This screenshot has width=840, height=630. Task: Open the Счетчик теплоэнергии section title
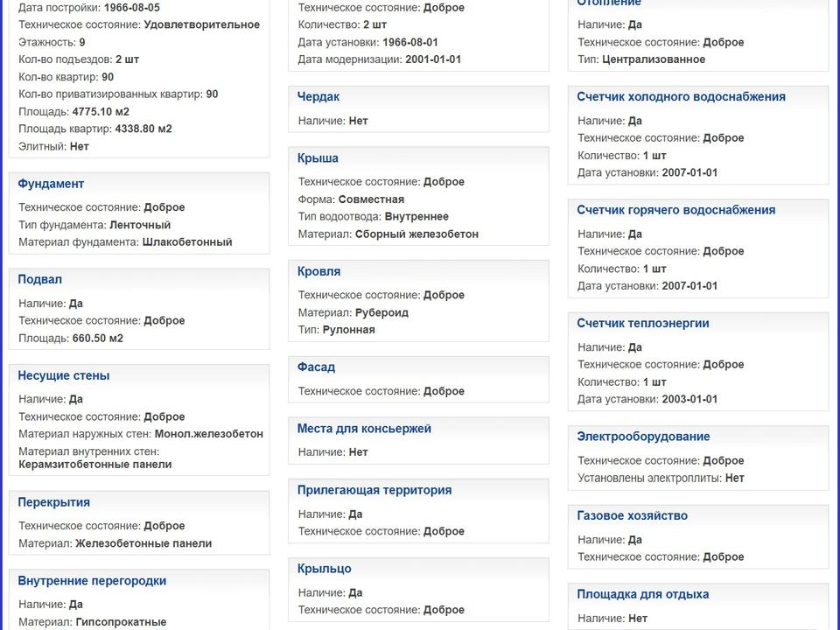643,324
